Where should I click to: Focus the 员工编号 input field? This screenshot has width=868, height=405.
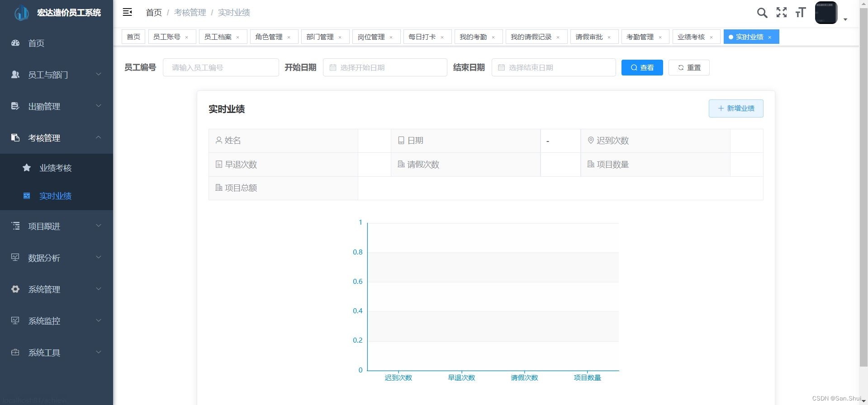[x=221, y=67]
